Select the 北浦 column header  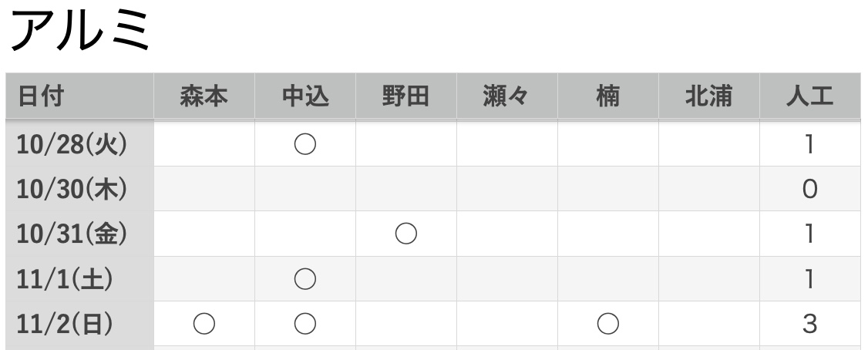(708, 96)
